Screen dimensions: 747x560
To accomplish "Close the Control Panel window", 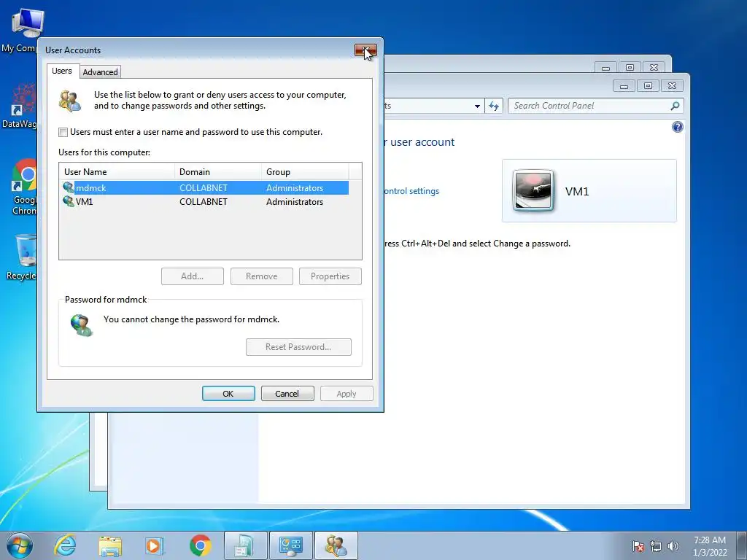I will 672,86.
